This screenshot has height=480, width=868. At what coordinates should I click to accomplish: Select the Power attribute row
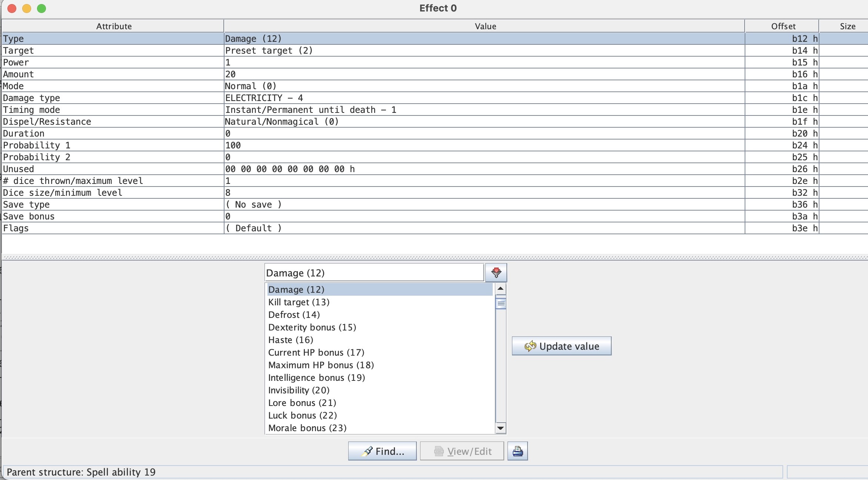pyautogui.click(x=435, y=62)
